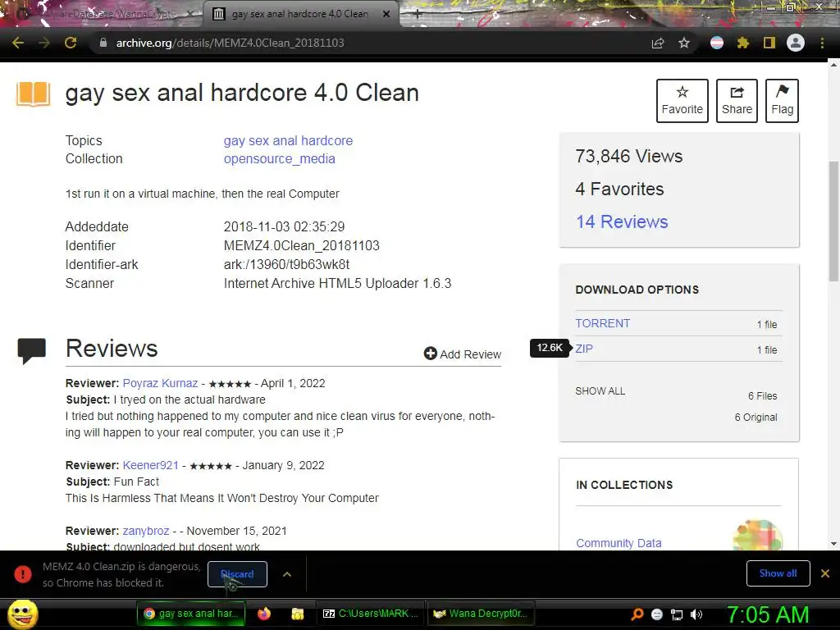Open reviewer Keener921 profile
The width and height of the screenshot is (840, 630).
coord(151,466)
